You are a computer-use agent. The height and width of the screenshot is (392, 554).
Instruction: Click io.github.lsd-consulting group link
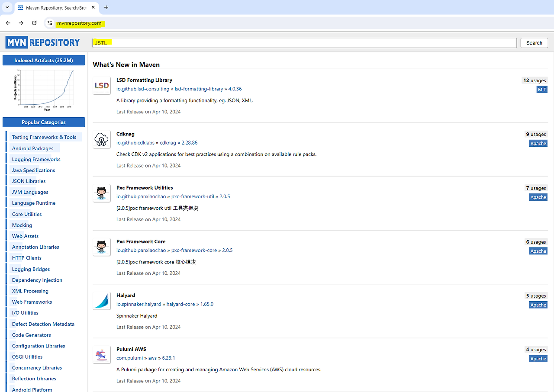point(143,89)
